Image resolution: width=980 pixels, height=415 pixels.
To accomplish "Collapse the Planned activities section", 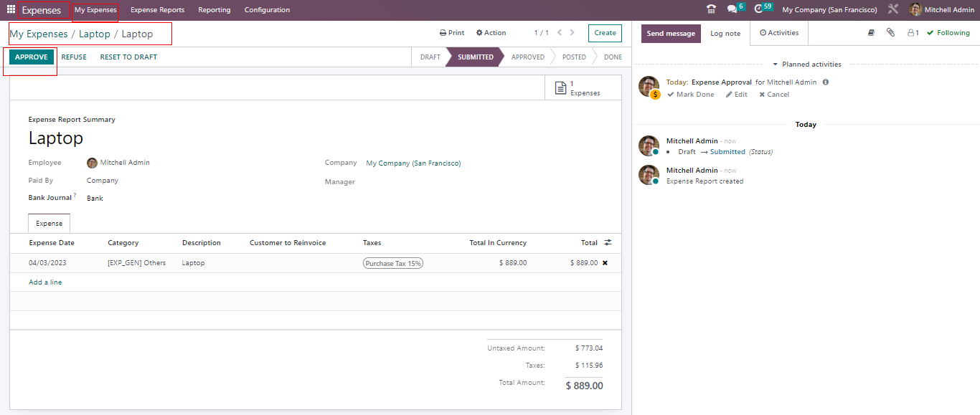I will click(806, 65).
